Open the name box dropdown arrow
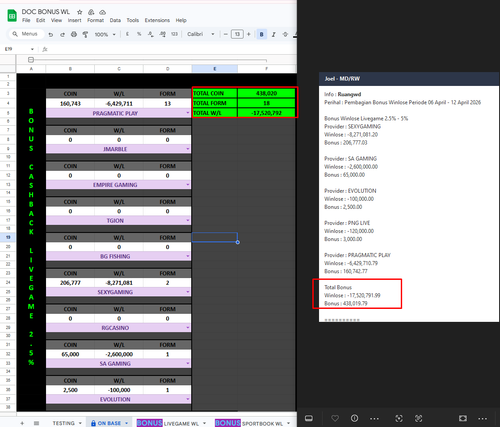The image size is (500, 427). click(x=32, y=49)
